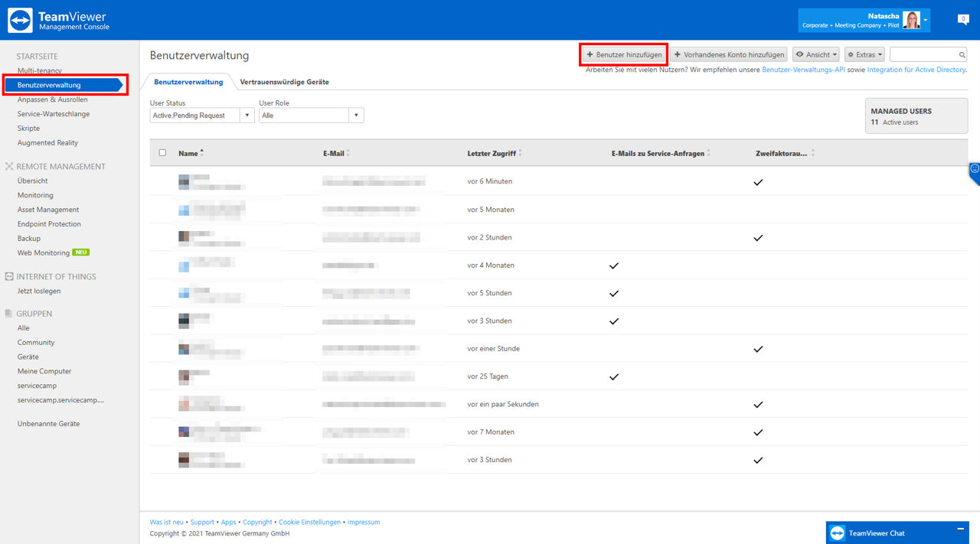The width and height of the screenshot is (980, 544).
Task: Click the user avatar in the 'vor ein paar Sekunden' row
Action: point(184,404)
